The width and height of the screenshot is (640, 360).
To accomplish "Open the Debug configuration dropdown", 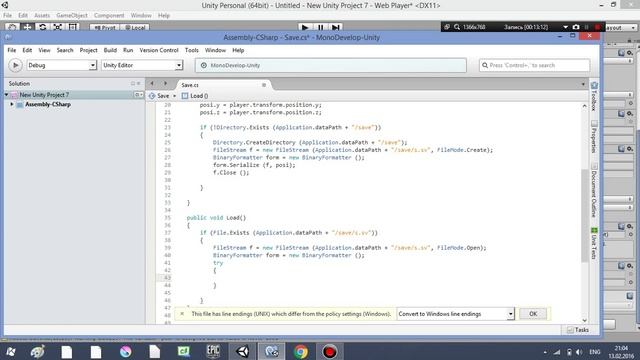I will pos(62,65).
